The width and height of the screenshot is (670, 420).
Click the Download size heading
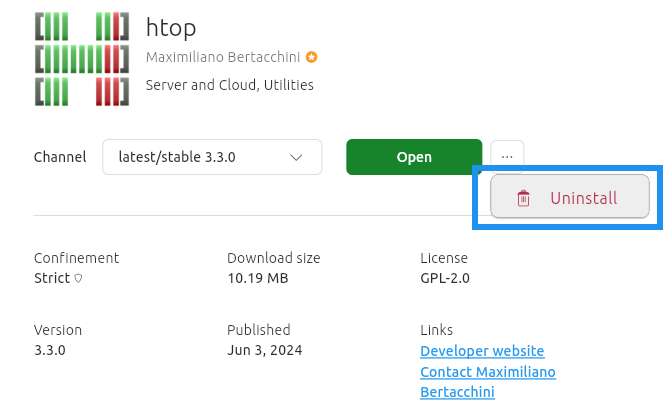click(273, 258)
